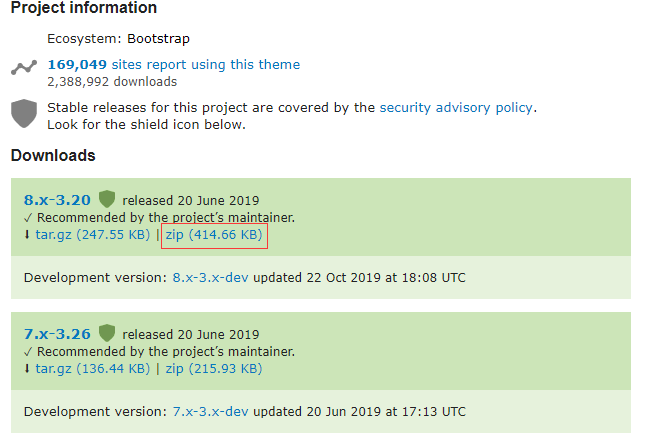Download the zip (215.93 KB) file

(x=214, y=368)
